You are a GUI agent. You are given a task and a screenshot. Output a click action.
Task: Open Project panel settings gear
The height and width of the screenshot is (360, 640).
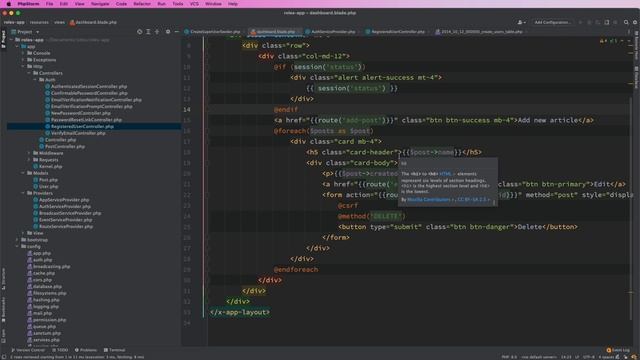tap(168, 31)
